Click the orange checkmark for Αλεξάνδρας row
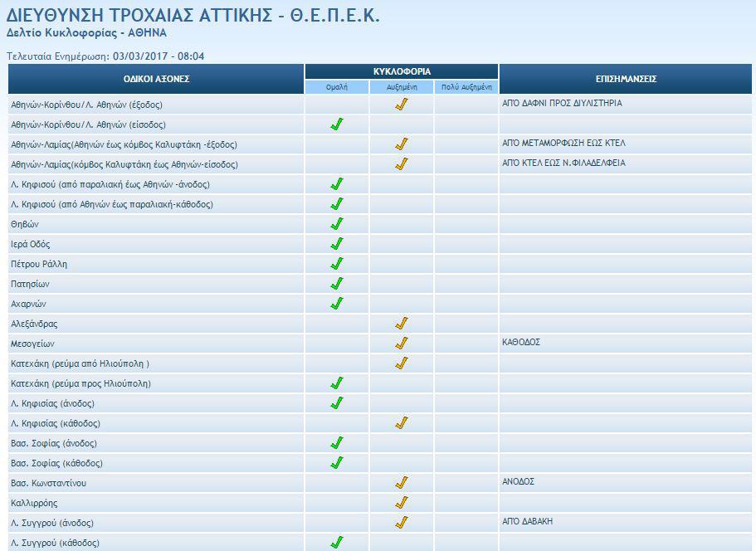The height and width of the screenshot is (551, 756). 402,324
